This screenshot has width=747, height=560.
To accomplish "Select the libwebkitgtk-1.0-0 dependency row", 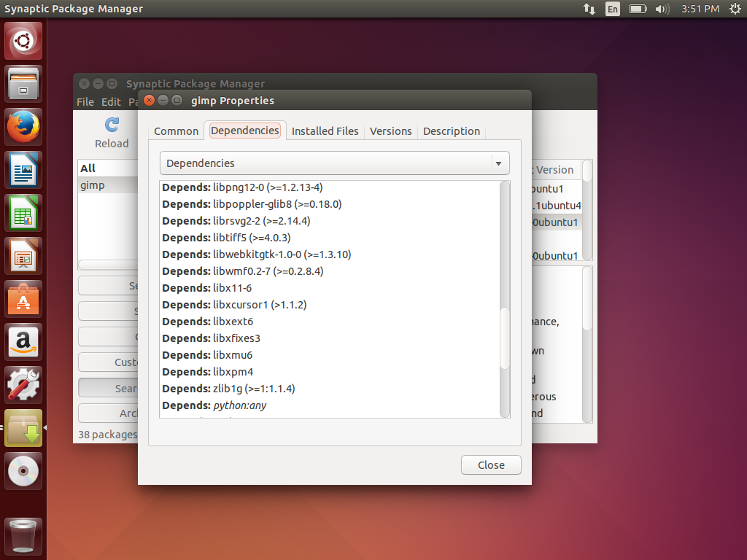I will pyautogui.click(x=330, y=254).
